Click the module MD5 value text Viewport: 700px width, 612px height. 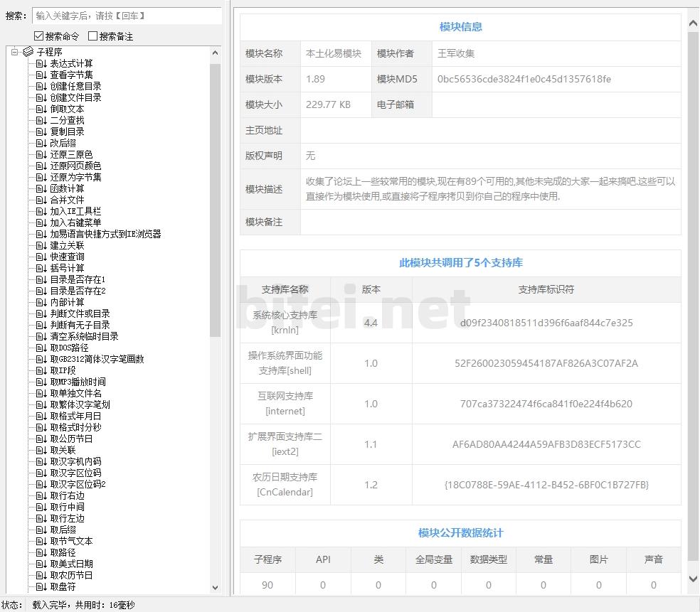coord(524,79)
